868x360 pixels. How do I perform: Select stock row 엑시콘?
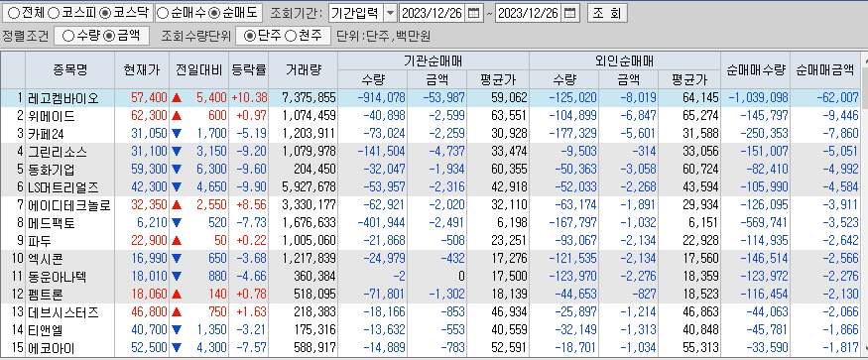coord(430,259)
